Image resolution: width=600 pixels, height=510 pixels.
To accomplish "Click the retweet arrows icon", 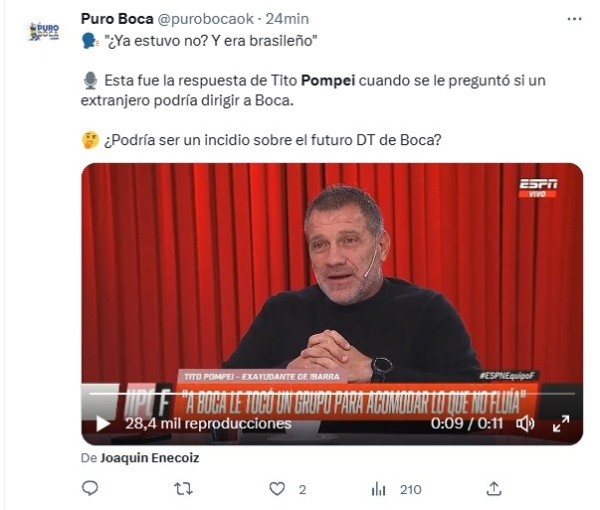I will click(x=183, y=489).
